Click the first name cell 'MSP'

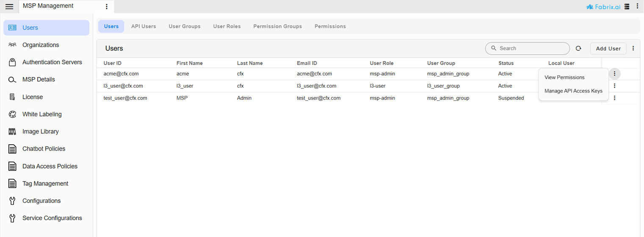pyautogui.click(x=182, y=98)
